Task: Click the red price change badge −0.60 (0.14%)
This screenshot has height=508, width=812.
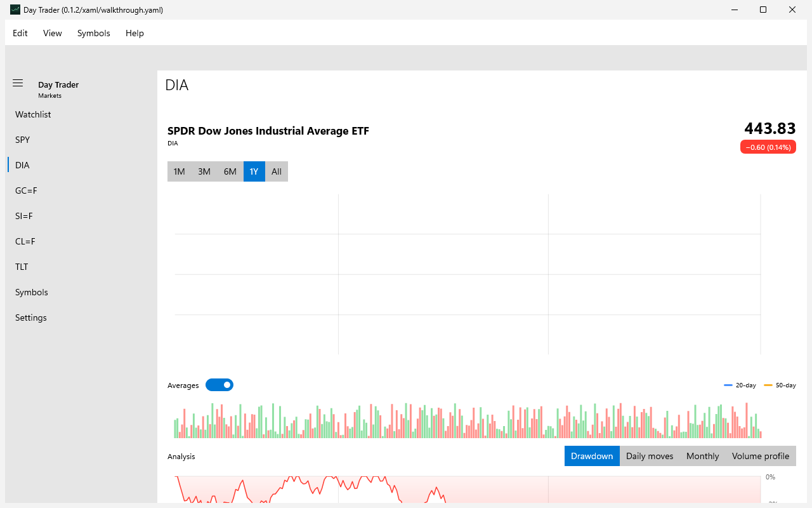Action: point(768,147)
